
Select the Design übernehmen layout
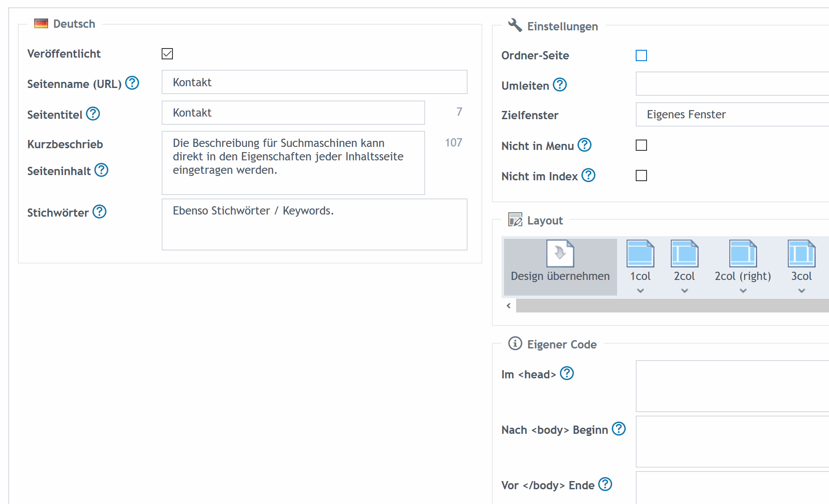(x=560, y=267)
